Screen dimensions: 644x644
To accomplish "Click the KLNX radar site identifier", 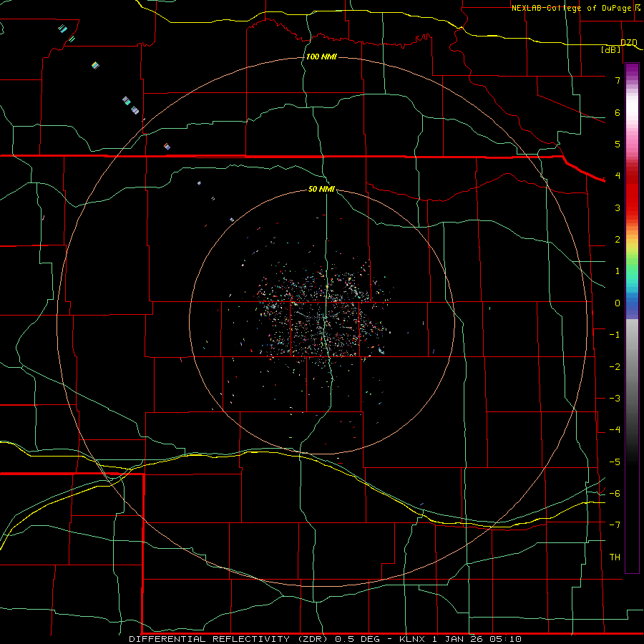I will click(413, 639).
